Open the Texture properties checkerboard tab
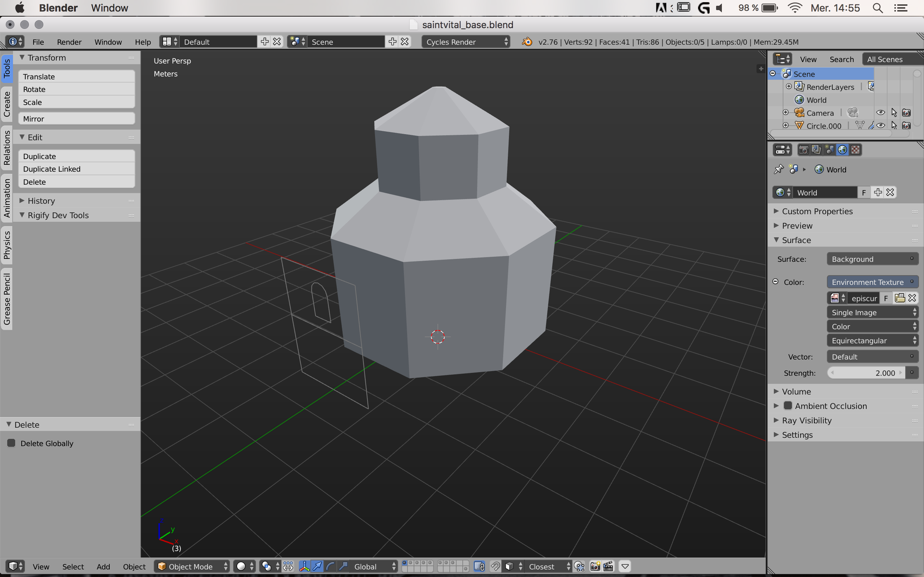This screenshot has height=577, width=924. click(856, 150)
